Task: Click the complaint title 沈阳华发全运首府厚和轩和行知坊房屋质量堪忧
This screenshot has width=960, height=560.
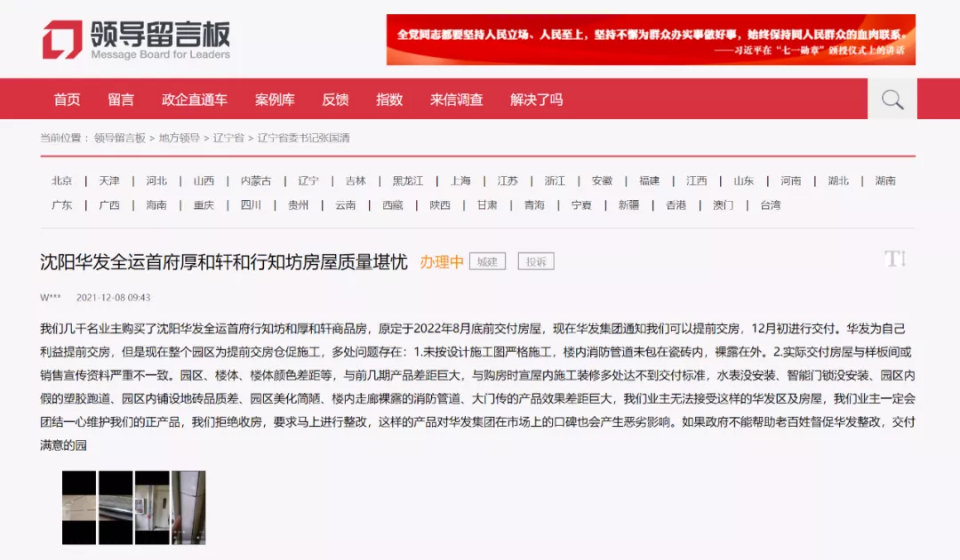Action: tap(223, 262)
